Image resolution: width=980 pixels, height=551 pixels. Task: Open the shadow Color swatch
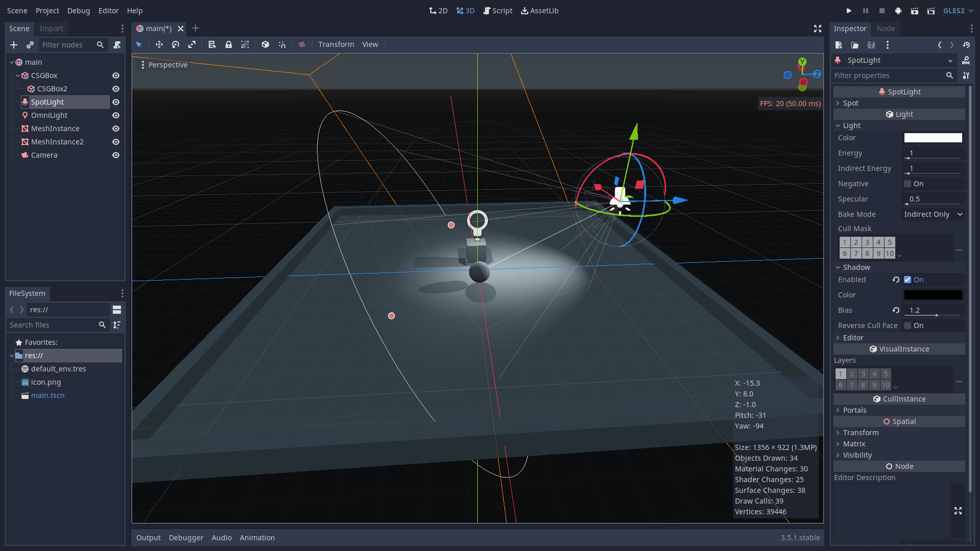tap(933, 295)
